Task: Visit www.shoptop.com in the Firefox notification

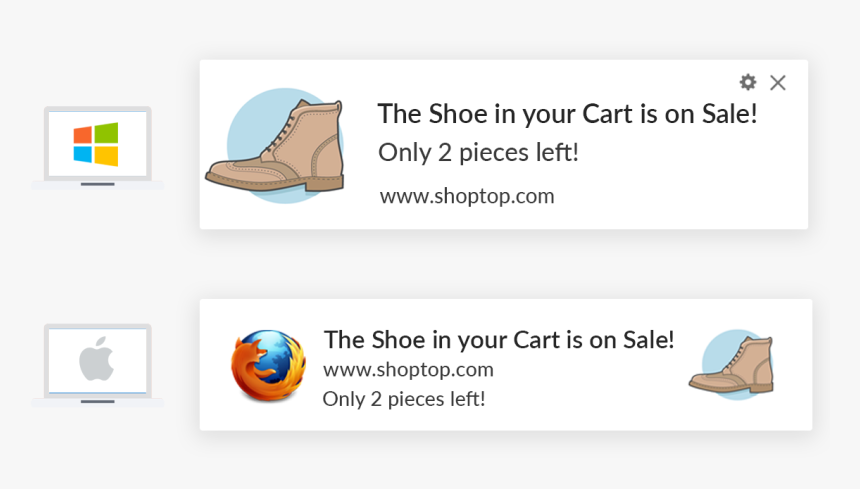Action: coord(408,369)
